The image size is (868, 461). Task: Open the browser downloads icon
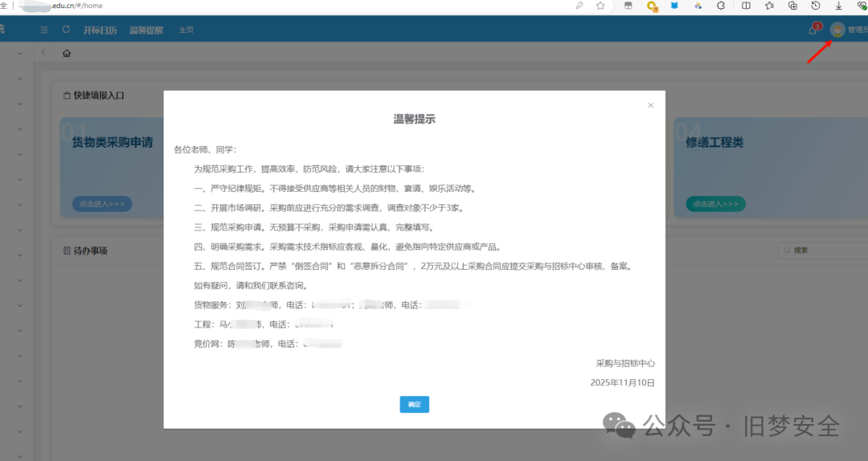click(838, 6)
